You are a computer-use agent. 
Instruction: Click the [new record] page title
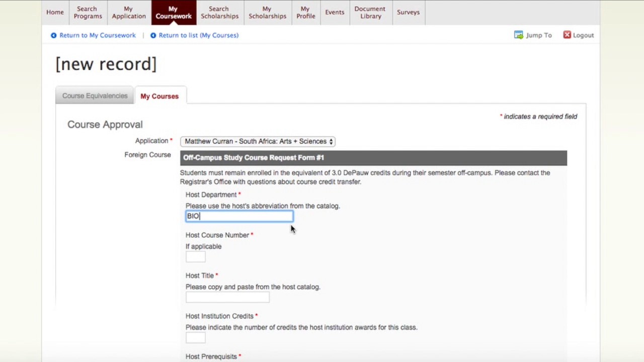pyautogui.click(x=106, y=64)
